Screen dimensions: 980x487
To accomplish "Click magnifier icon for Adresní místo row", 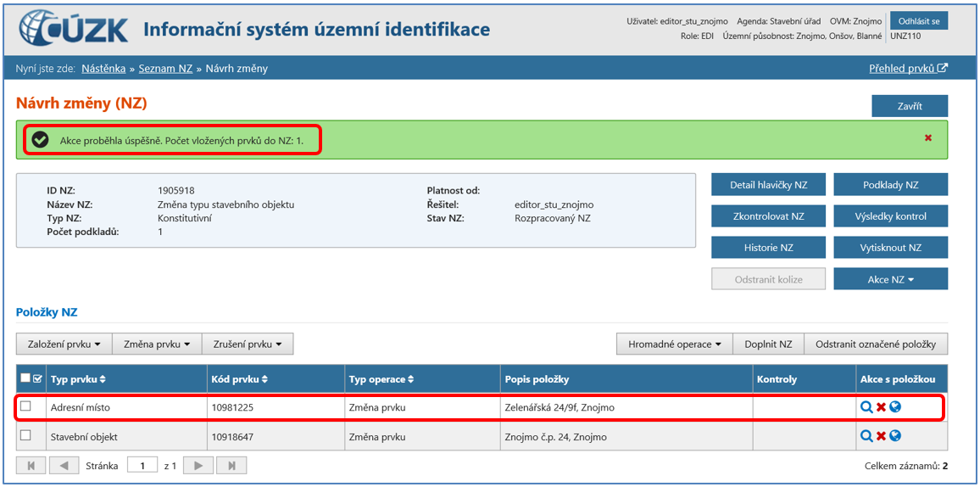I will 866,407.
